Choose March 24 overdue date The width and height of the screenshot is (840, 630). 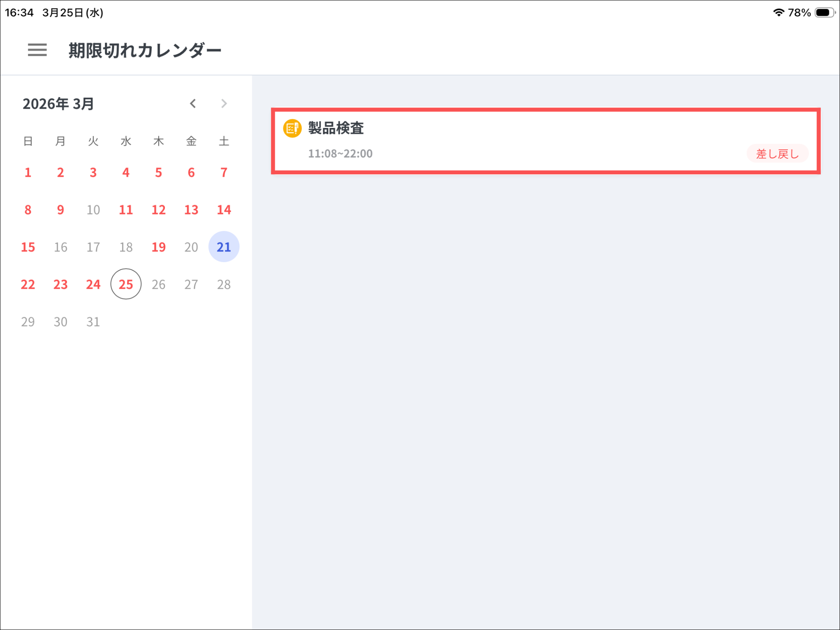point(93,284)
